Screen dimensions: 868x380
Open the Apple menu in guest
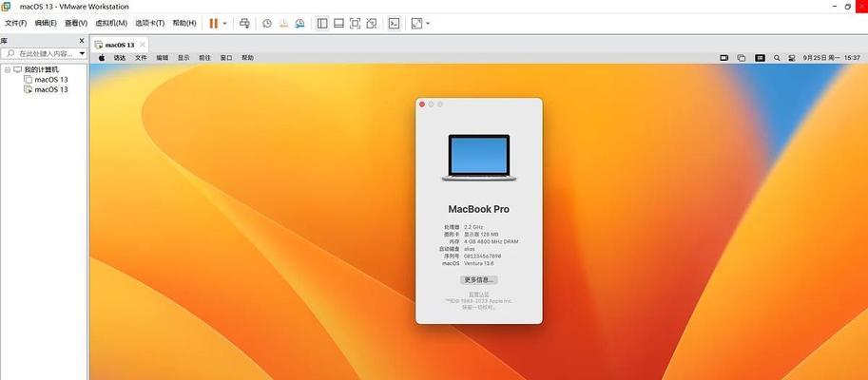pos(102,58)
